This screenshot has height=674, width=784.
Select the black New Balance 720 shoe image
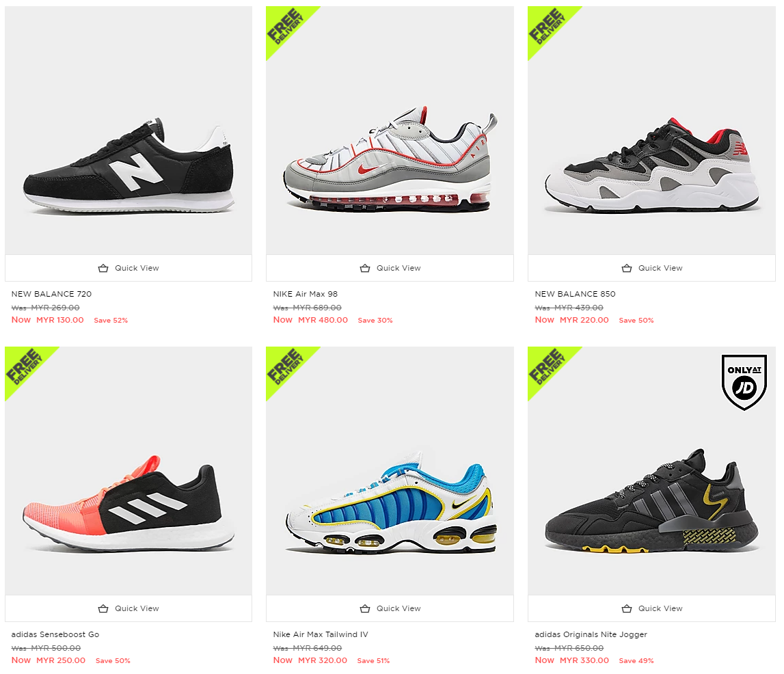[x=129, y=165]
